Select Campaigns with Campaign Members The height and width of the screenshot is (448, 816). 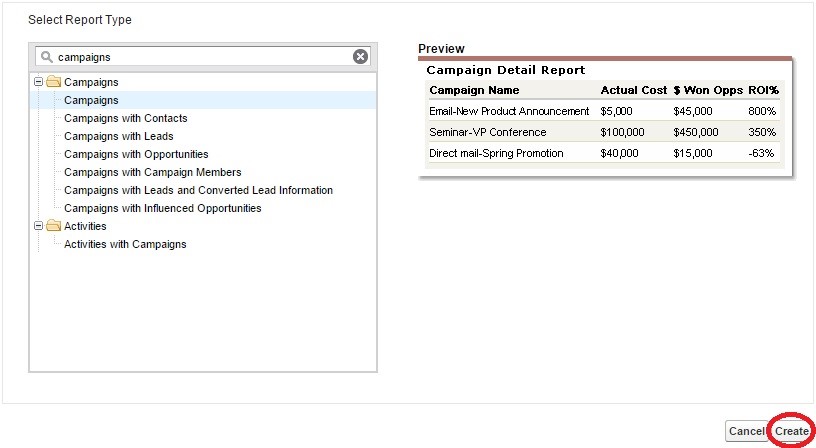click(x=152, y=172)
